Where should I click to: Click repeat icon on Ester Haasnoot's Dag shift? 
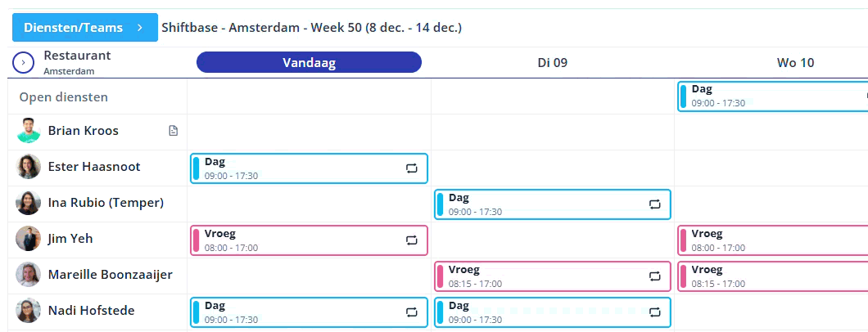click(411, 168)
